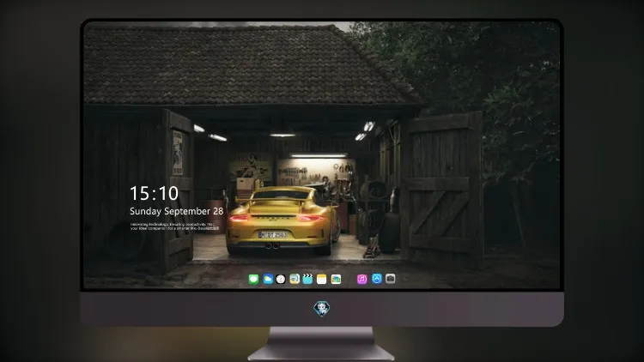Open the Maps app in the dock
644x362 pixels.
(295, 279)
